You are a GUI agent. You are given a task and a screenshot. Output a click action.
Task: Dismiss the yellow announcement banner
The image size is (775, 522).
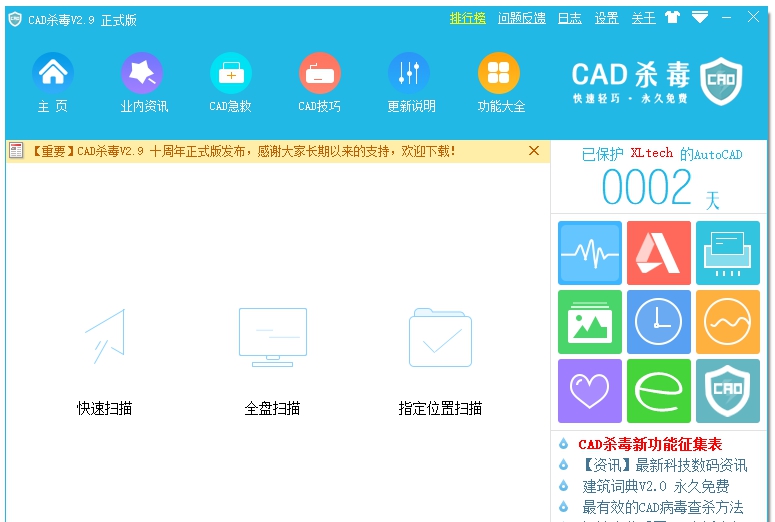click(x=534, y=151)
